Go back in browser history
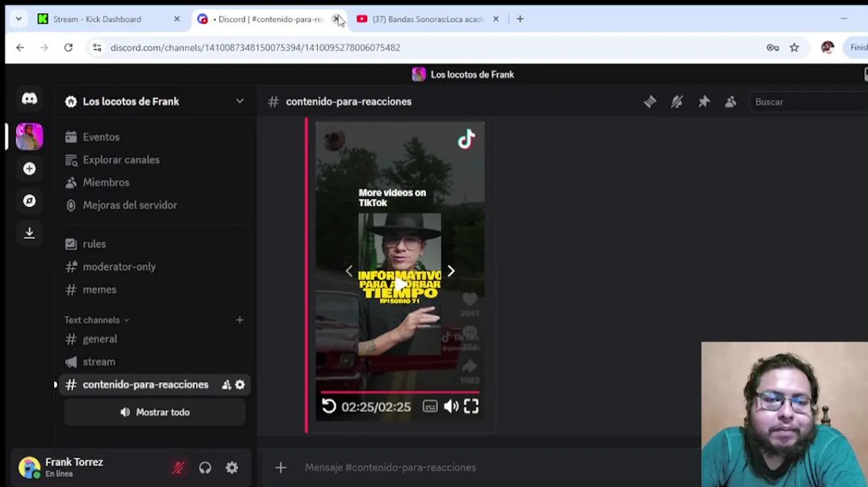The image size is (868, 487). (20, 47)
